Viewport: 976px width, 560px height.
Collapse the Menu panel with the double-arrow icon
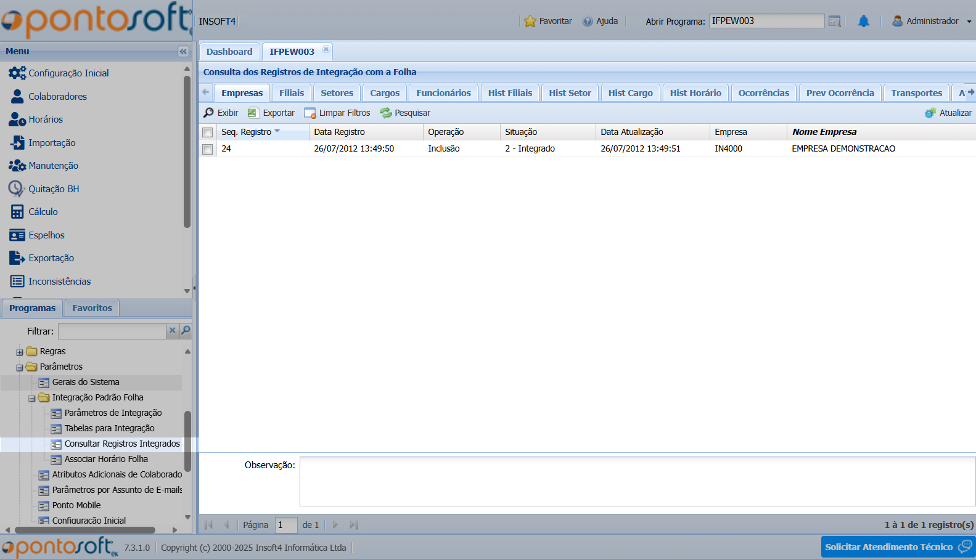coord(183,52)
